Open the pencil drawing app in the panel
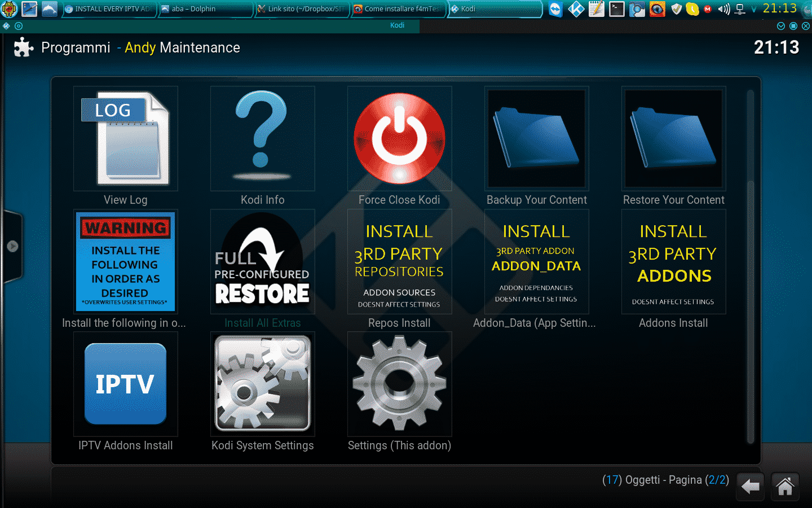The width and height of the screenshot is (812, 508). [29, 9]
